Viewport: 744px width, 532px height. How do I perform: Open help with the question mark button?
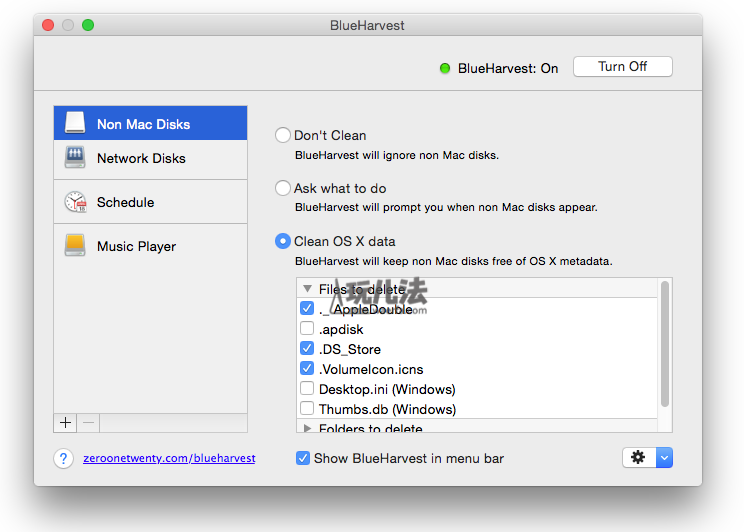pyautogui.click(x=64, y=458)
